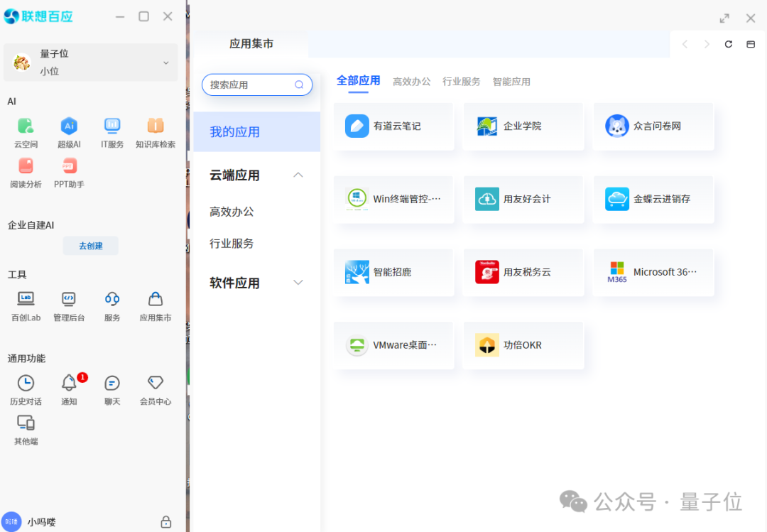Open IT服务 from the AI section
Screen dimensions: 767x532
[x=112, y=132]
